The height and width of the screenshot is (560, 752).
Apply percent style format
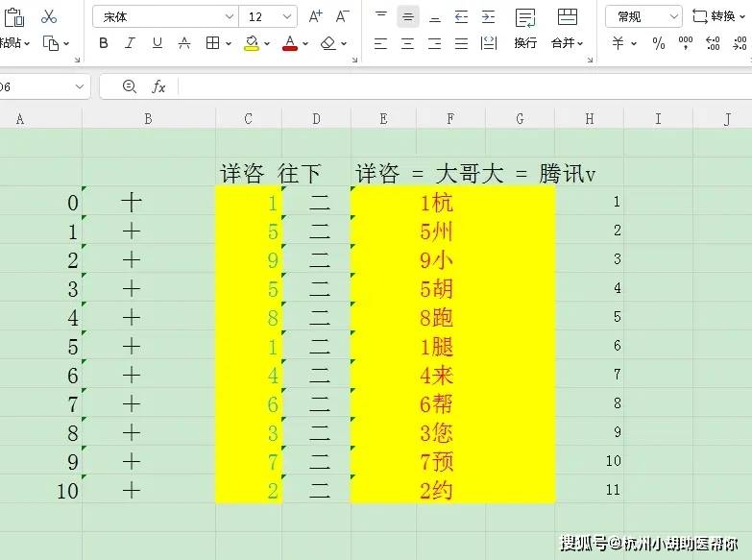click(x=659, y=43)
